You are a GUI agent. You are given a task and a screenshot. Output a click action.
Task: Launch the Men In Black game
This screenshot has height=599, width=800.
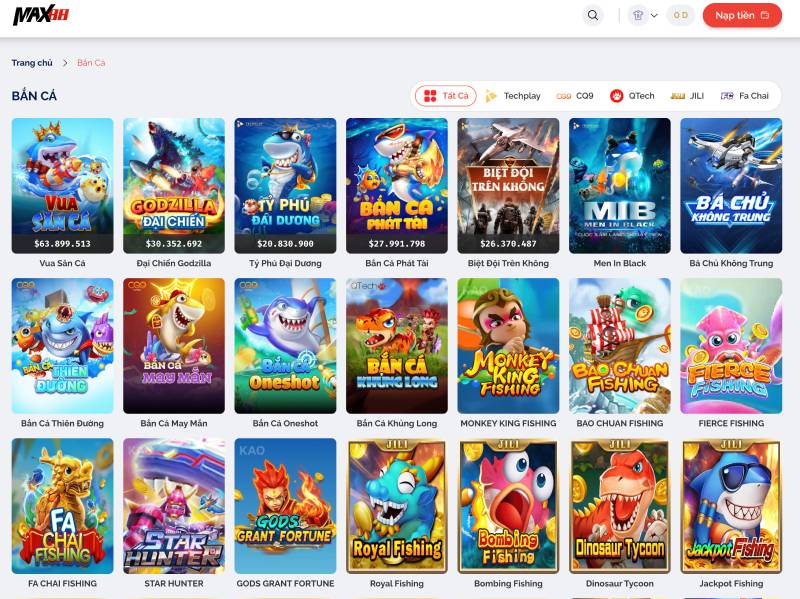point(620,185)
